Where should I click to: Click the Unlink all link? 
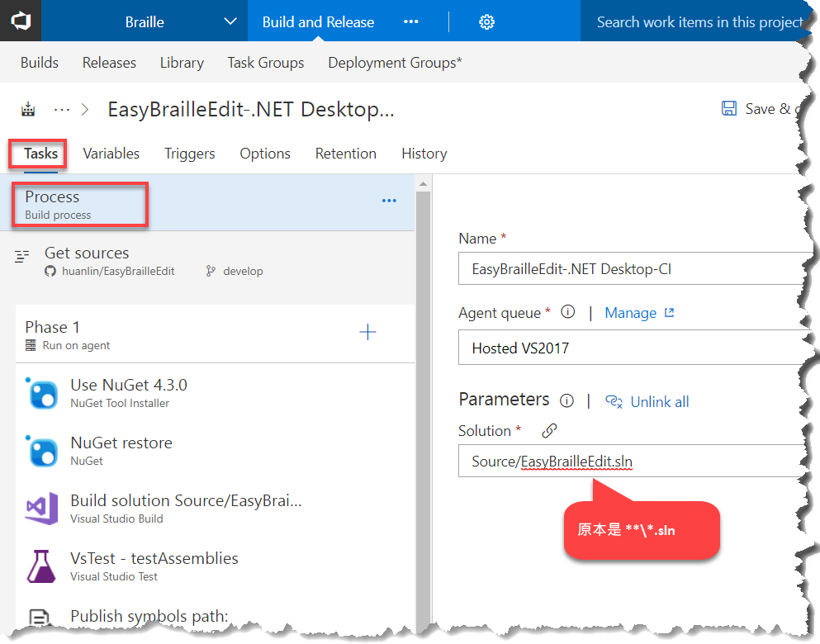click(660, 401)
